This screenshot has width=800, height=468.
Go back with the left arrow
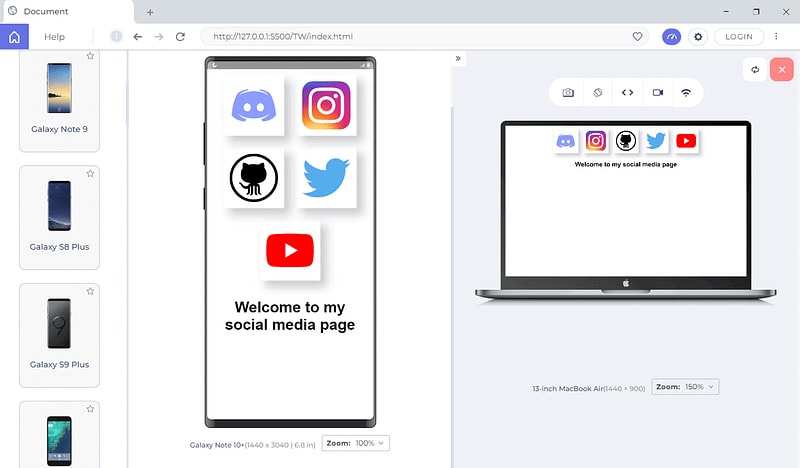pyautogui.click(x=138, y=37)
